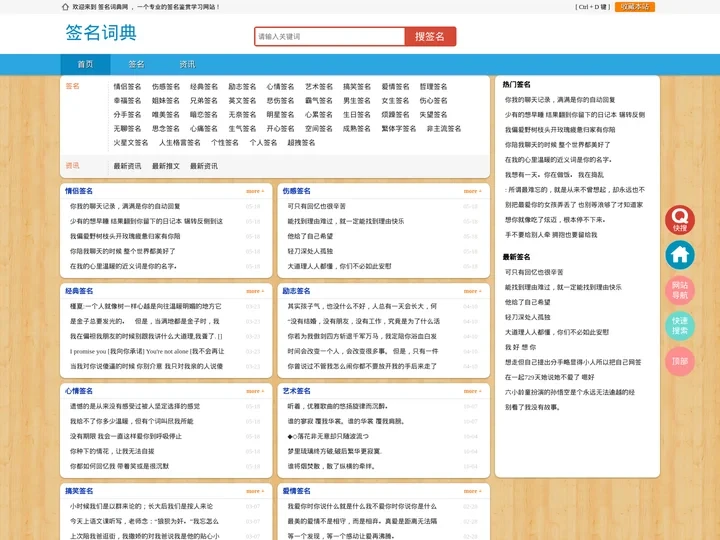720x540 pixels.
Task: Open '在一起729天' entry in 最新签名 sidebar
Action: pos(550,377)
